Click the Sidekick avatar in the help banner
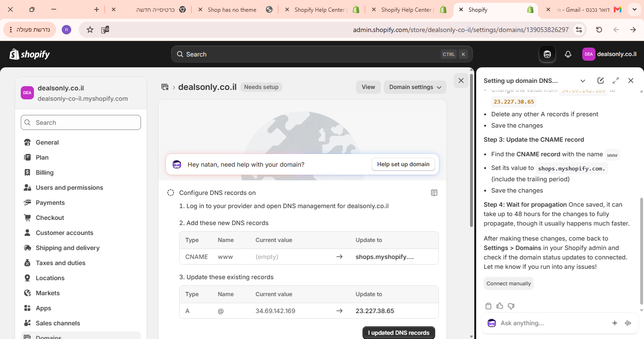Viewport: 644px width, 339px height. [177, 164]
